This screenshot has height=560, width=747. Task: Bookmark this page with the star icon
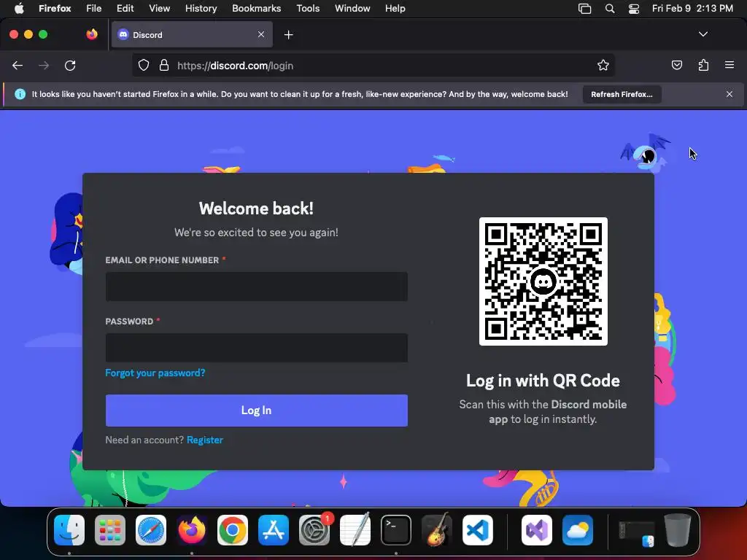603,65
